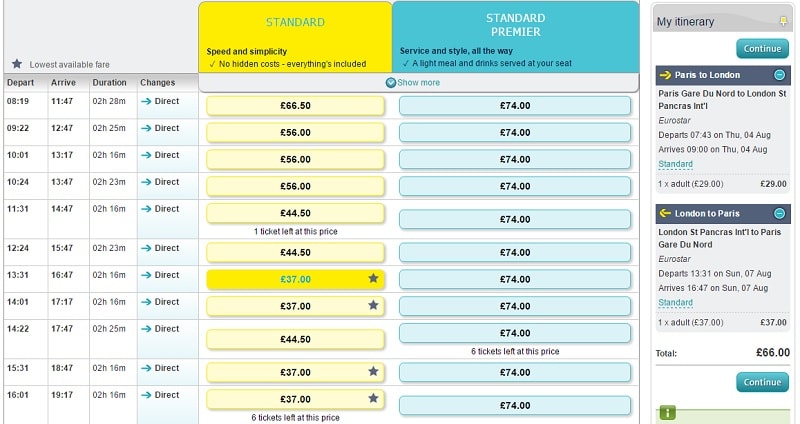The image size is (800, 424).
Task: Expand fare details with Show more
Action: point(413,83)
